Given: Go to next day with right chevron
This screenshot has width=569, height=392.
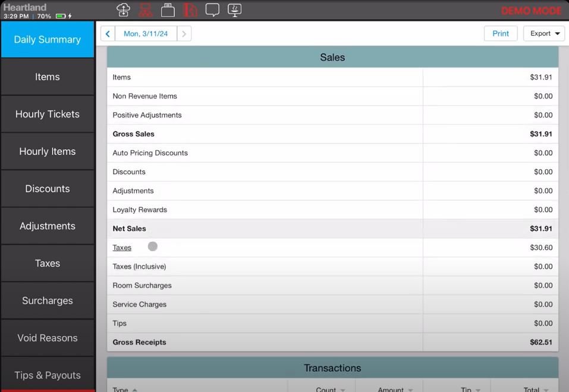Looking at the screenshot, I should click(x=184, y=34).
